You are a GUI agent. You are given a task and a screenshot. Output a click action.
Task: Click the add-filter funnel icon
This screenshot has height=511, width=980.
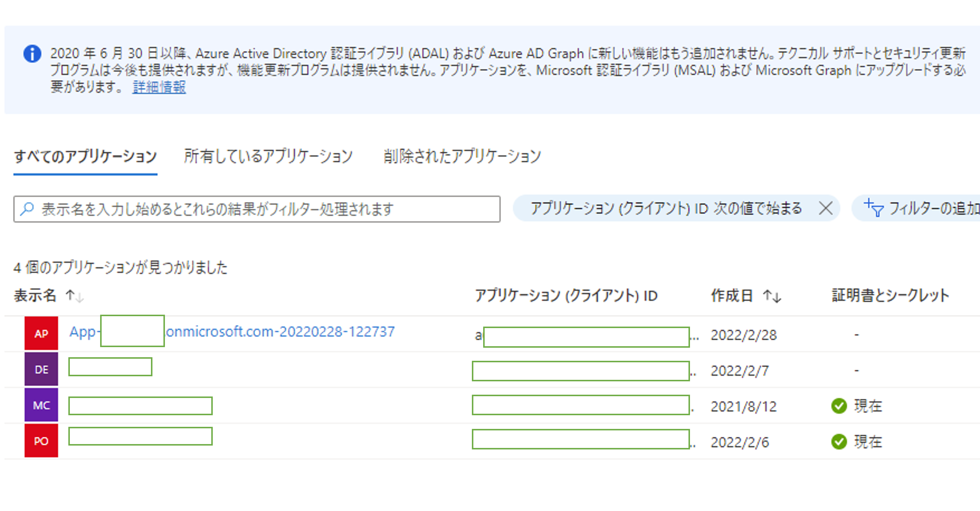click(874, 208)
